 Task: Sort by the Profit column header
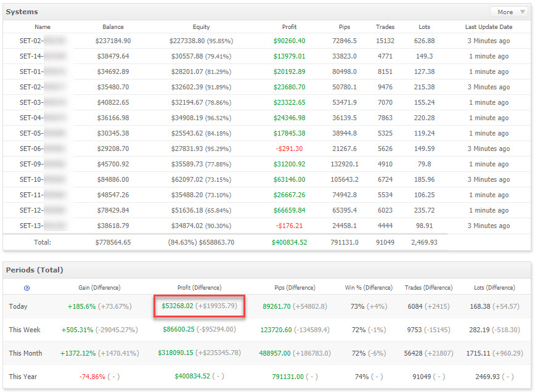289,27
